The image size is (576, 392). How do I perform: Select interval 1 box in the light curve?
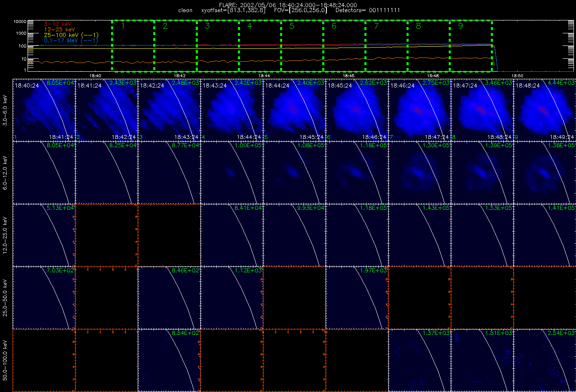coord(133,45)
